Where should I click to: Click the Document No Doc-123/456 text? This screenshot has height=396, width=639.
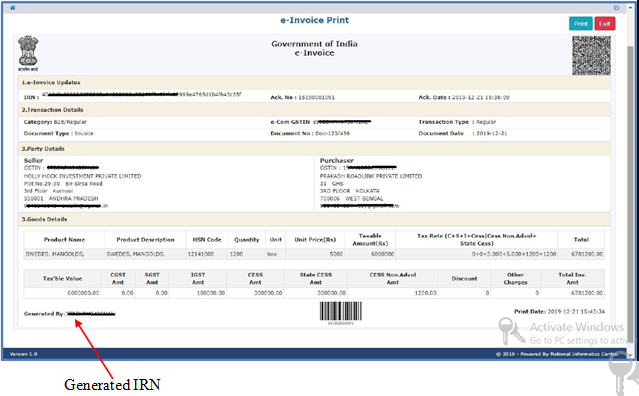pyautogui.click(x=310, y=133)
